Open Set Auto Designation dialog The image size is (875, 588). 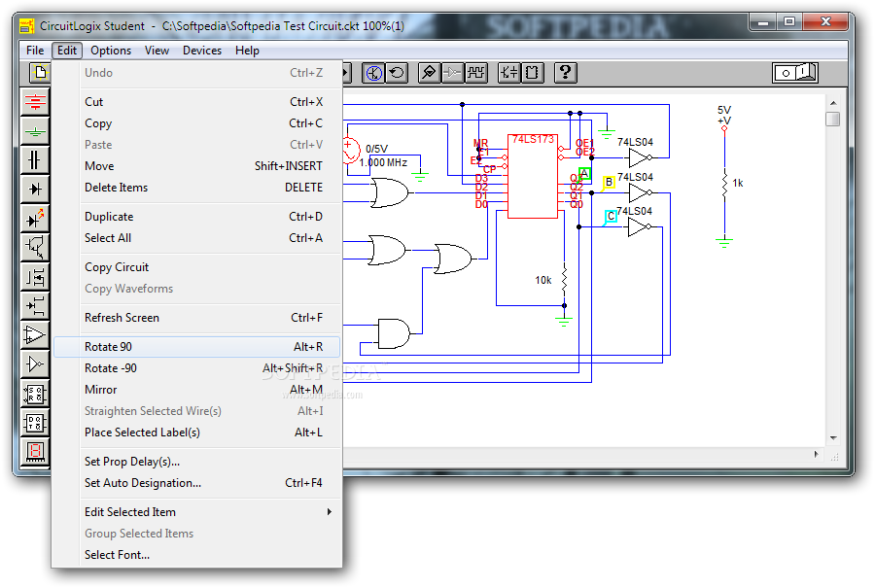196,483
